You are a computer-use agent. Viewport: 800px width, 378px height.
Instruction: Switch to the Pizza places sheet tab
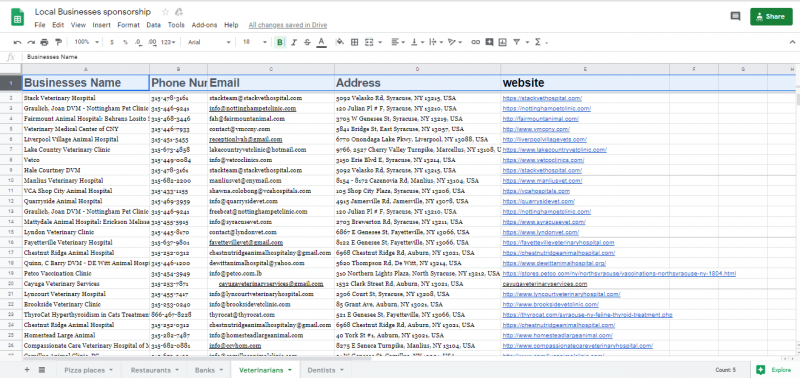(87, 370)
